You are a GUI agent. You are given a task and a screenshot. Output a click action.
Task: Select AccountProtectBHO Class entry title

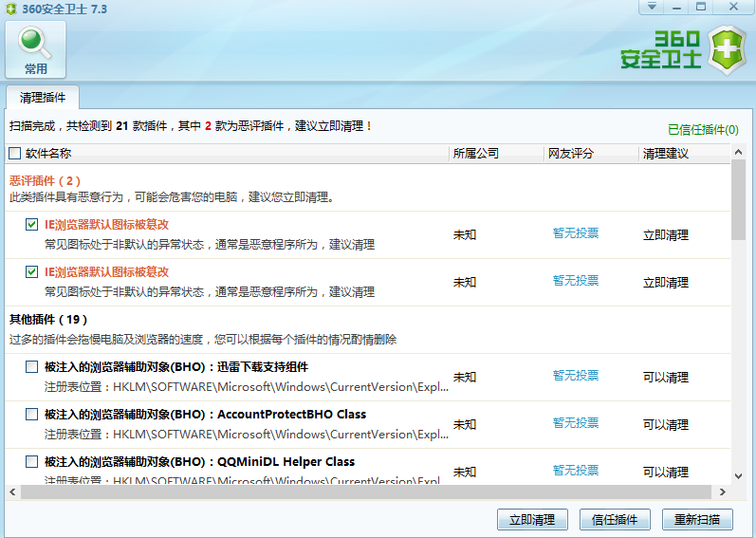206,414
